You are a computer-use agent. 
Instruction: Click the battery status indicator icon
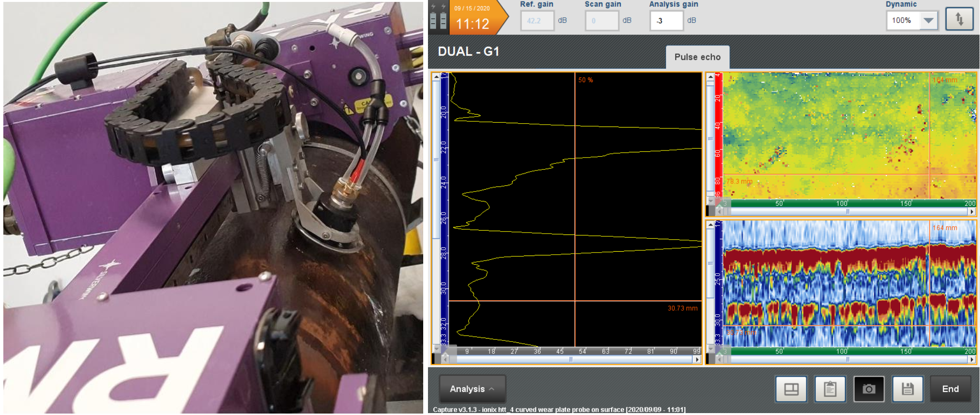[x=438, y=17]
